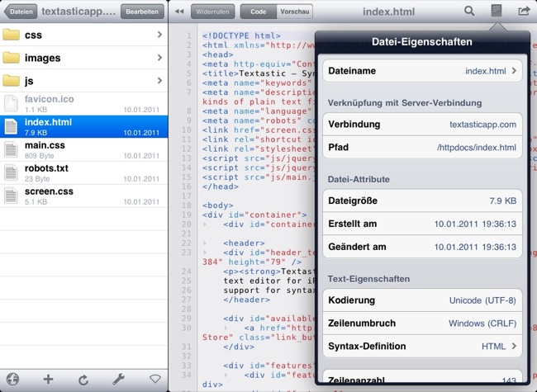Tap the WiFi sharing icon
This screenshot has width=537, height=392.
[x=154, y=380]
